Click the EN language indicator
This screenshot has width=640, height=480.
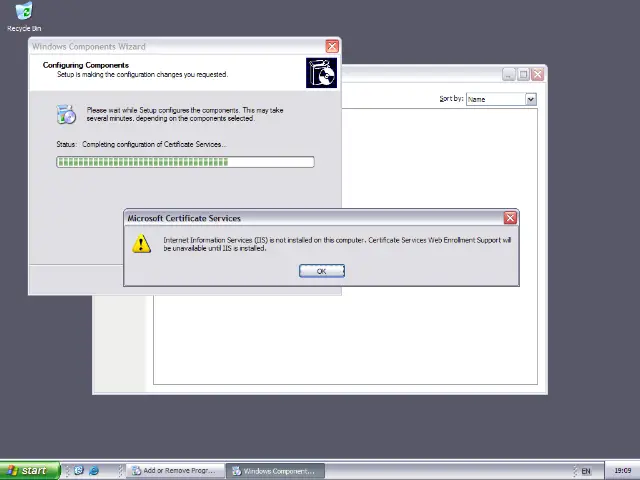pos(586,471)
